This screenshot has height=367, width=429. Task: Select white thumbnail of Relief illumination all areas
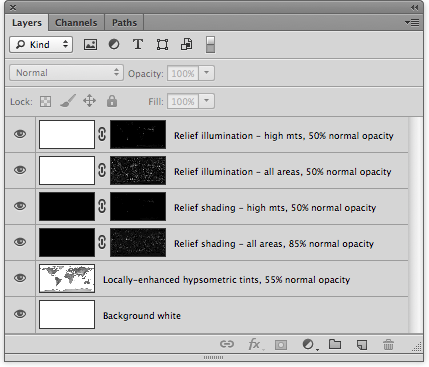coord(67,170)
